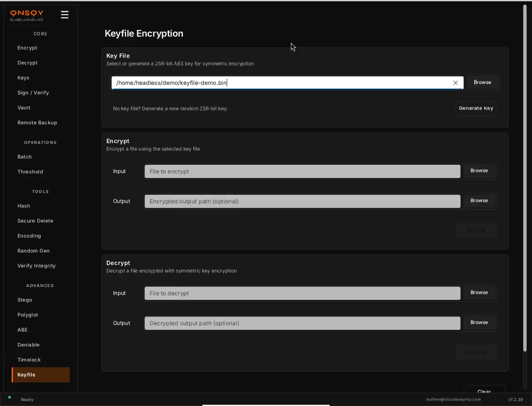Click the dimmed Decrypt action button
This screenshot has width=532, height=406.
pos(476,352)
